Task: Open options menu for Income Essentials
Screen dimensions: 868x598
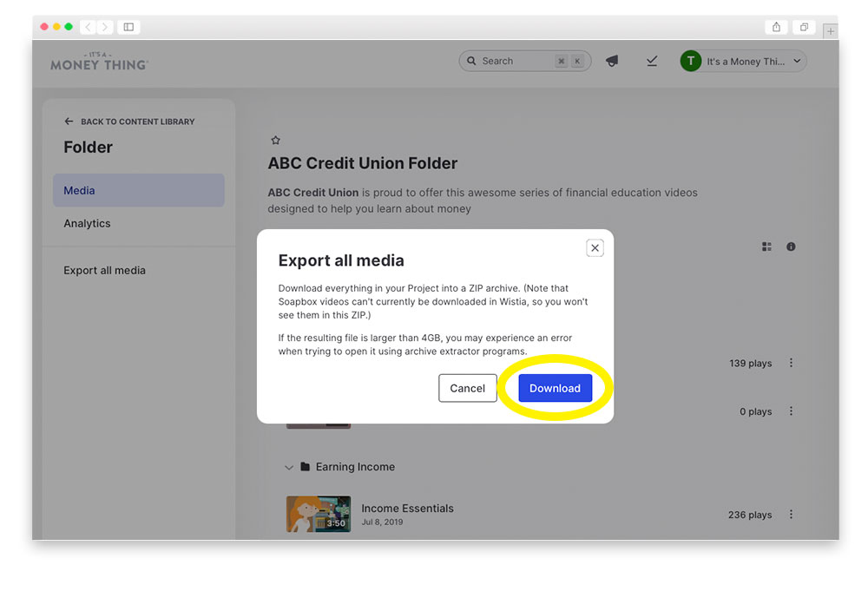Action: 791,515
